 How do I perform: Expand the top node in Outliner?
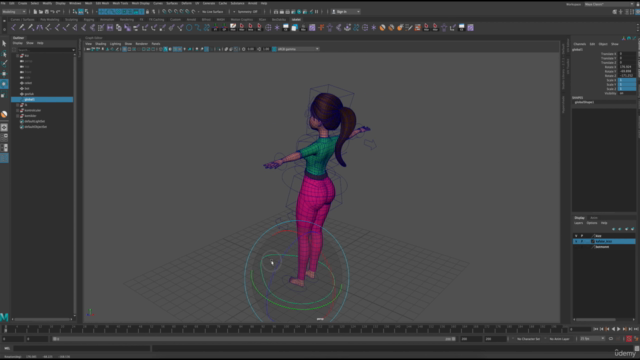[17, 56]
